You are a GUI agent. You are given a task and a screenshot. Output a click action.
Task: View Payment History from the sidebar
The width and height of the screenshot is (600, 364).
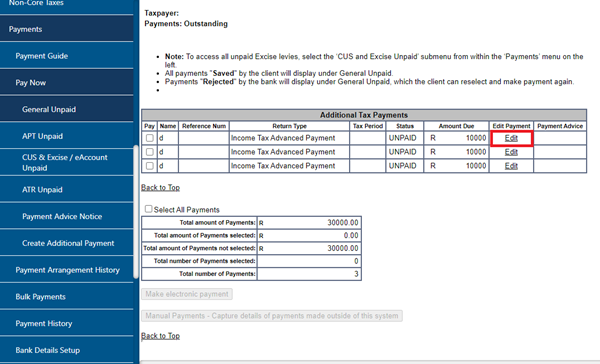pos(67,324)
